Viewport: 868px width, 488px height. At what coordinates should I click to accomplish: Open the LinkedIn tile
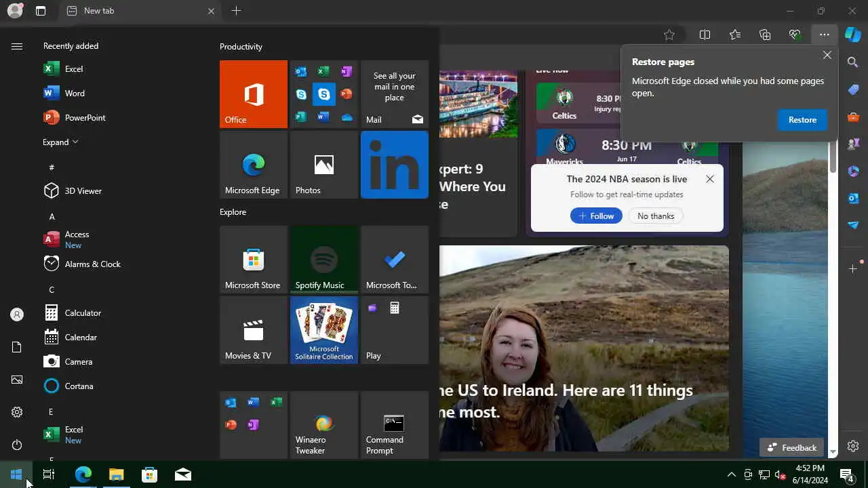(x=395, y=165)
